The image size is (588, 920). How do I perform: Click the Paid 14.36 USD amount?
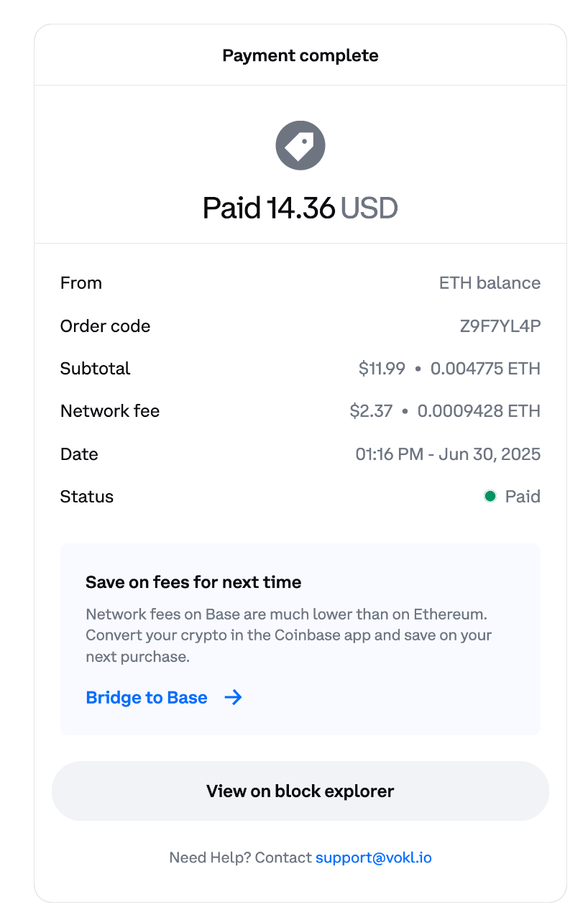click(x=300, y=208)
